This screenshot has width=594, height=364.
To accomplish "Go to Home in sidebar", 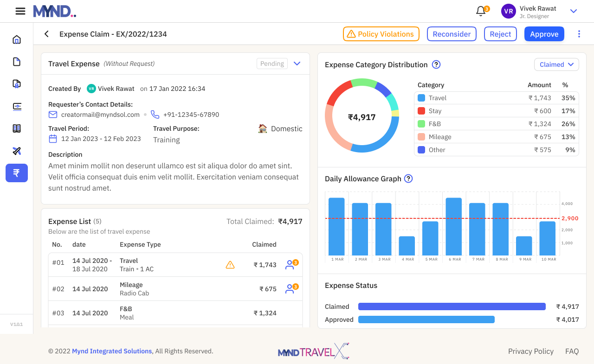I will tap(17, 39).
